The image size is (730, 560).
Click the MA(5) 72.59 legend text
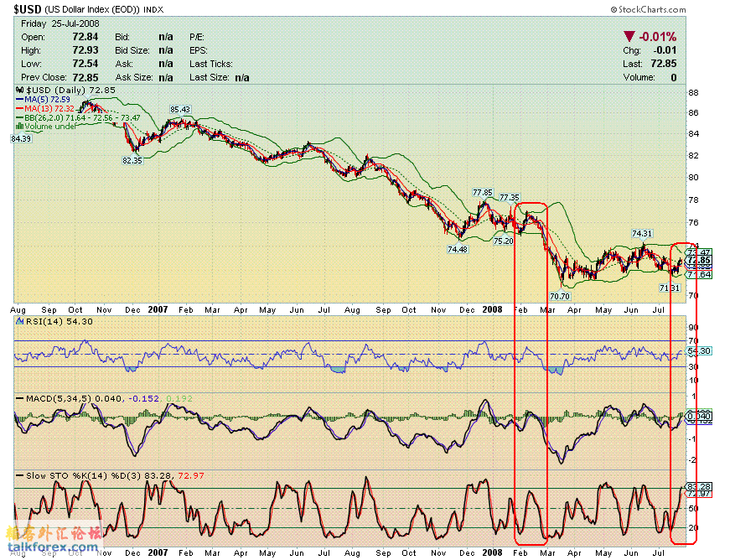point(47,99)
